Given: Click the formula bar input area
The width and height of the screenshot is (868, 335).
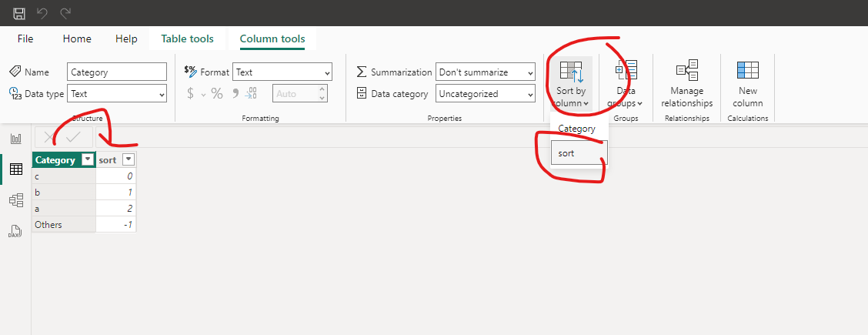Looking at the screenshot, I should pos(482,137).
